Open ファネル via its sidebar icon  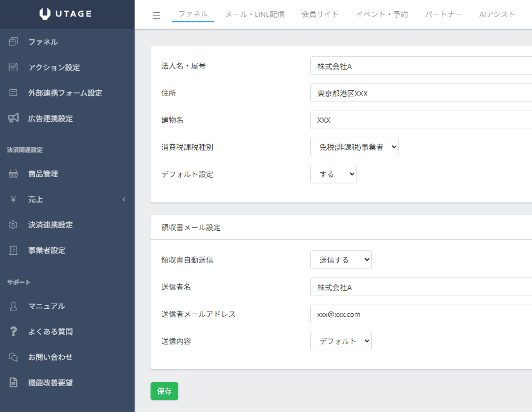pyautogui.click(x=14, y=42)
